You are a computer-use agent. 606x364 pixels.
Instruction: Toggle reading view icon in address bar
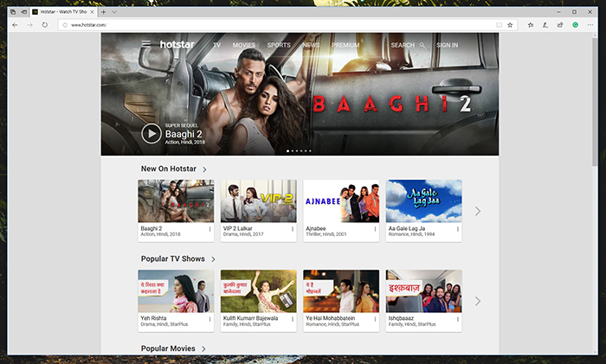499,25
